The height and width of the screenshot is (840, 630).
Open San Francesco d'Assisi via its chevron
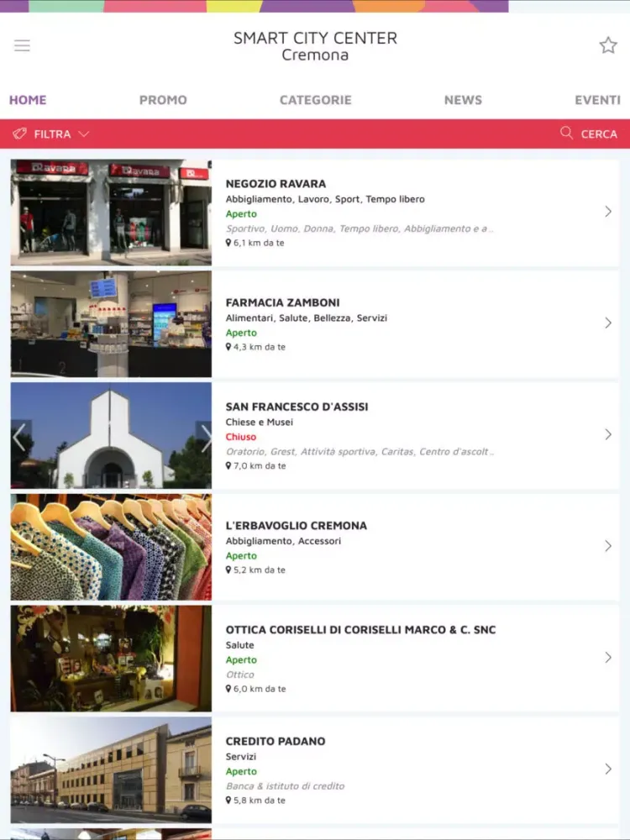[608, 434]
